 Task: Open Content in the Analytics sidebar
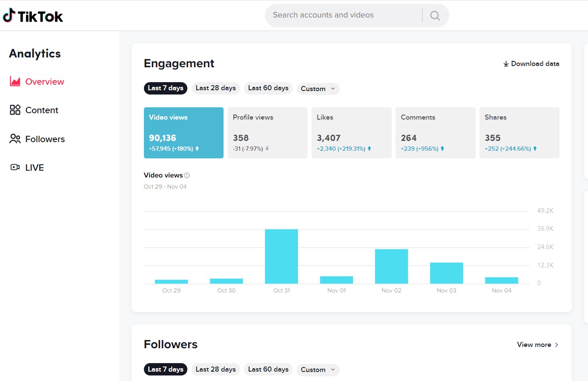(34, 110)
